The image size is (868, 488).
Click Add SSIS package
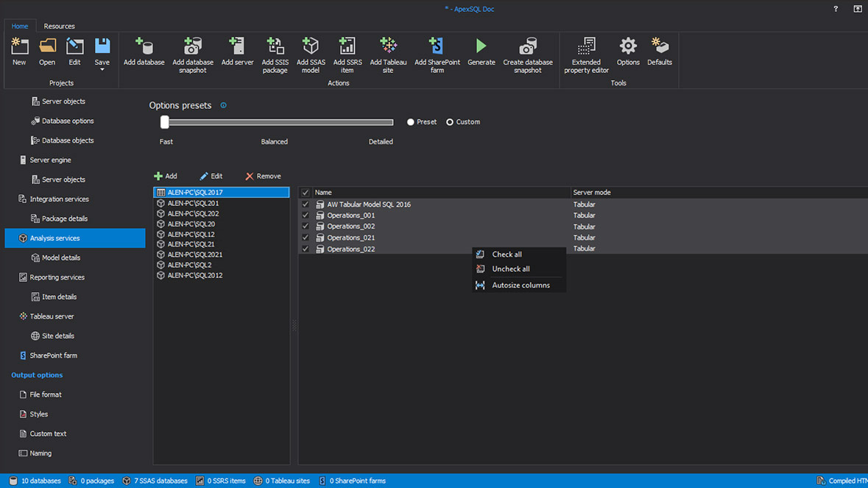275,55
